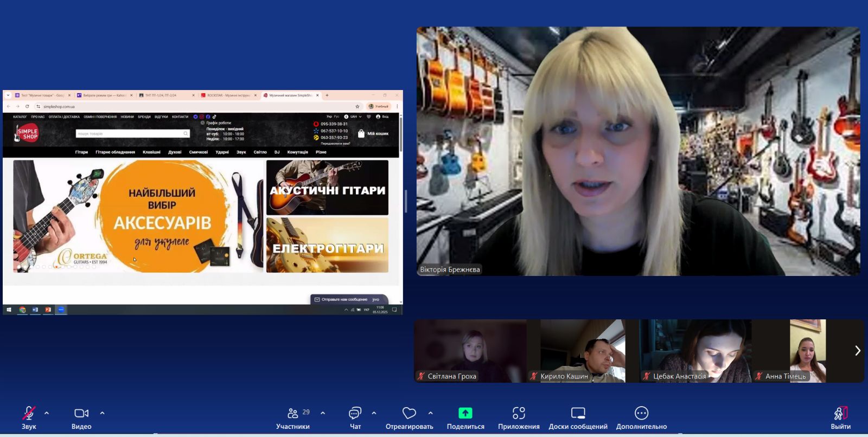The image size is (868, 437).
Task: Open the Чат chat panel
Action: (x=355, y=414)
